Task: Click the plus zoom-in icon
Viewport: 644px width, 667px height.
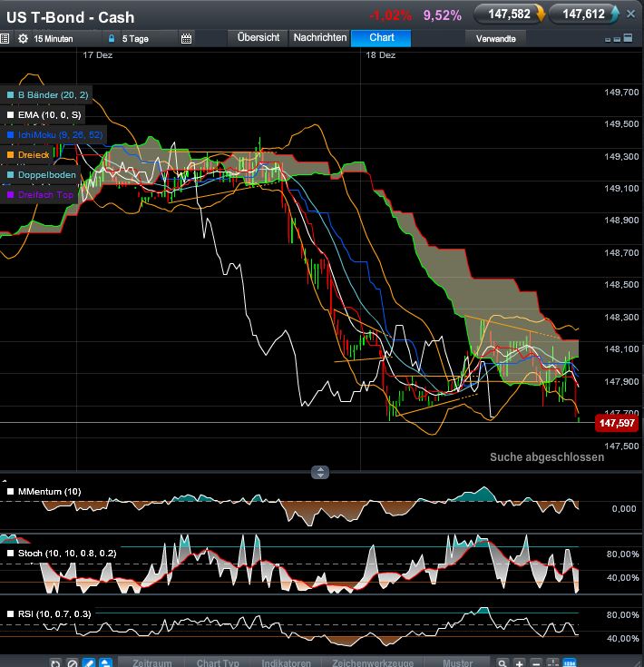Action: pyautogui.click(x=520, y=663)
